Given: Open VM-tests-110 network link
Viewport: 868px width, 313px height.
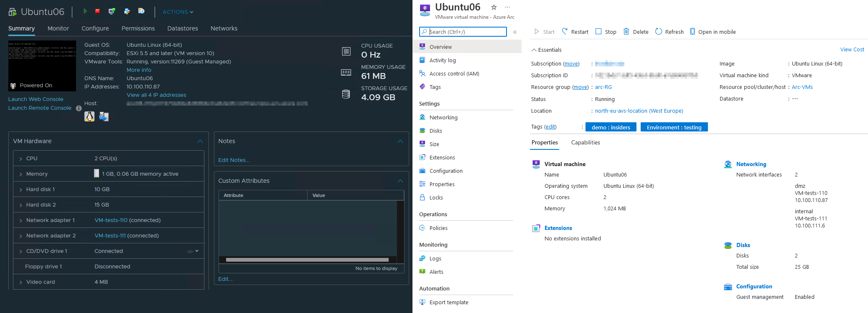Looking at the screenshot, I should click(111, 220).
